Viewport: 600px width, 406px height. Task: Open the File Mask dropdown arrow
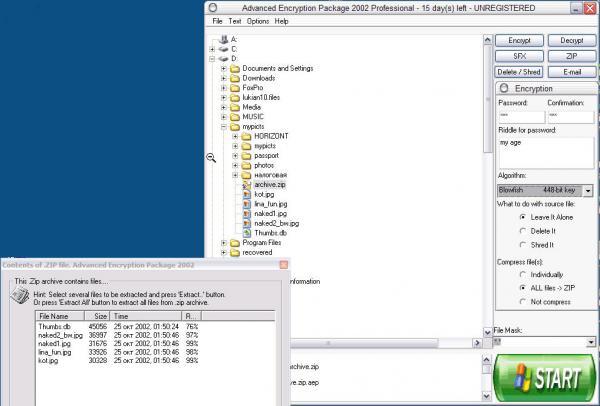pos(591,342)
